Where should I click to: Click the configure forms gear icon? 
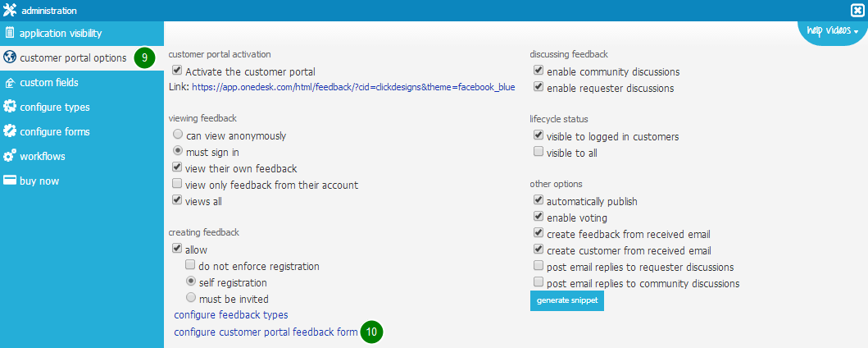(9, 131)
